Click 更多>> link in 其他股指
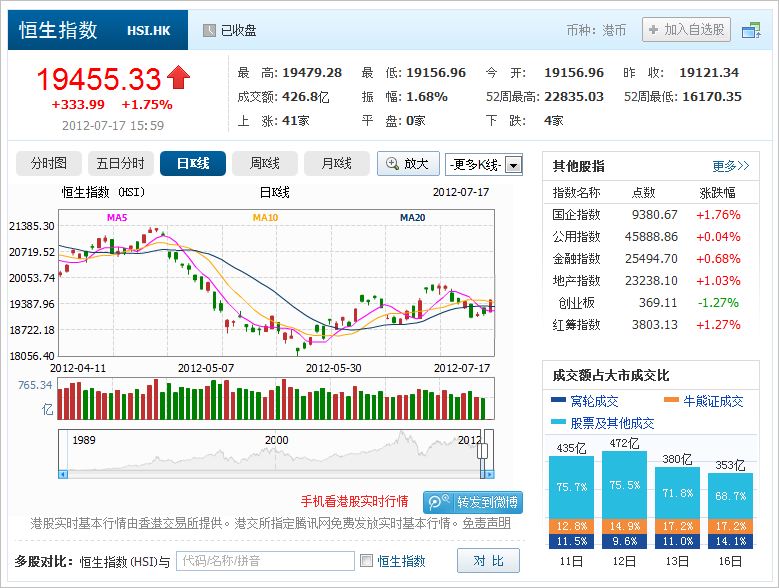The height and width of the screenshot is (588, 779). [x=730, y=166]
